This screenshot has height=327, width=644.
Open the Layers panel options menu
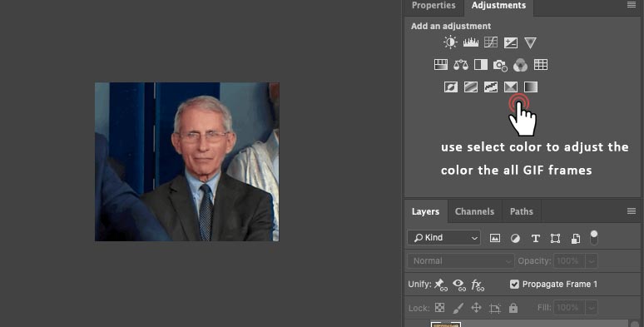point(632,211)
